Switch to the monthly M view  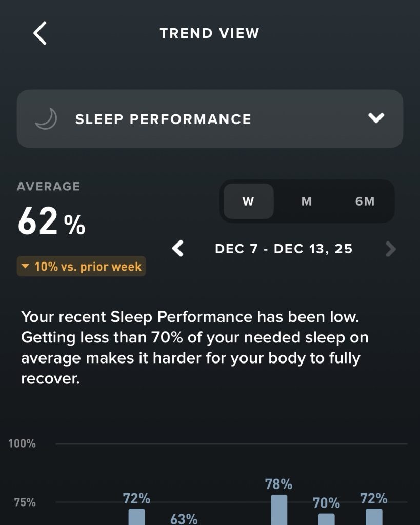307,201
